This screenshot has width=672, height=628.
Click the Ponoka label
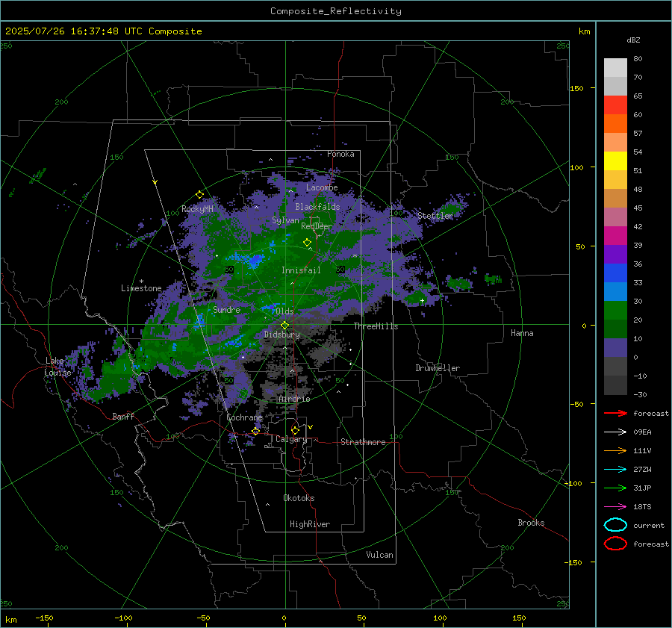(340, 154)
